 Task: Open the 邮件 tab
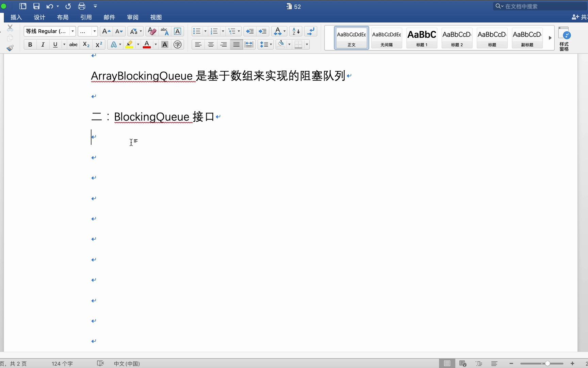coord(109,17)
